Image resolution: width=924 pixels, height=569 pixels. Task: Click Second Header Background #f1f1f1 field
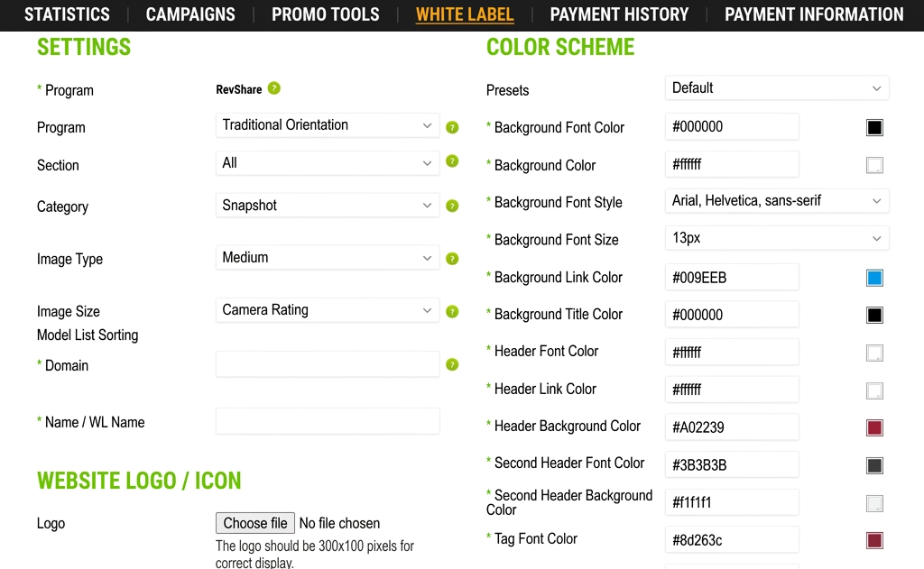(732, 502)
